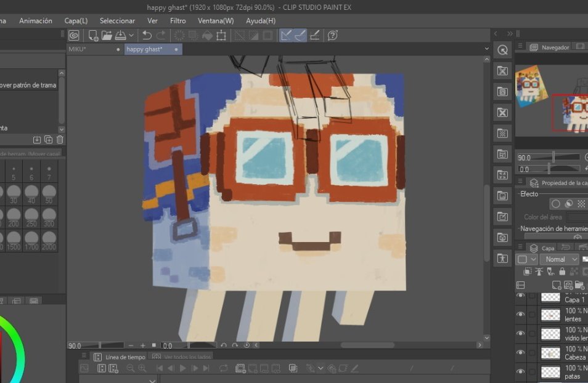
Task: Open the Clip Studio support help icon
Action: [333, 36]
